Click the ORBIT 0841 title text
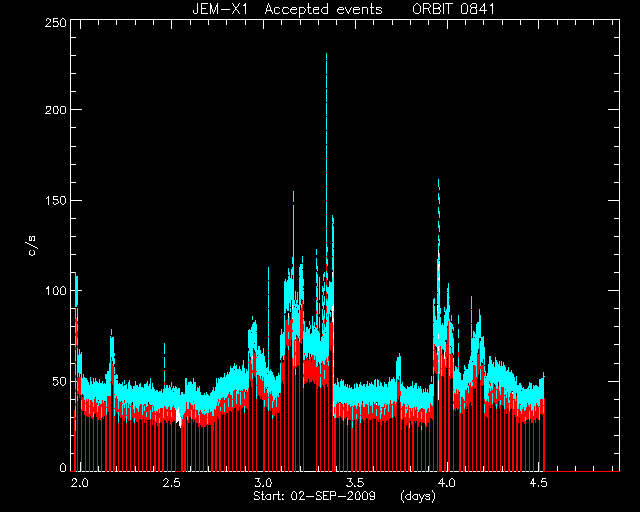The height and width of the screenshot is (512, 640). pos(453,9)
